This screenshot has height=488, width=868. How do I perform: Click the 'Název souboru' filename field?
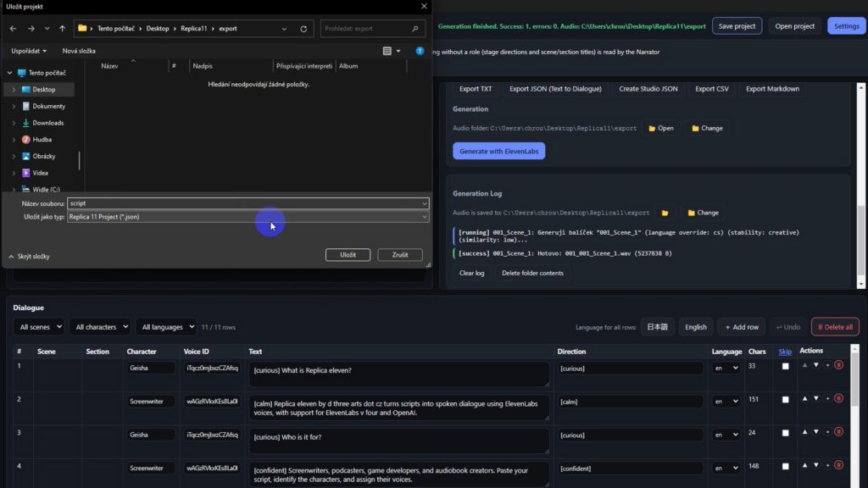pyautogui.click(x=248, y=203)
